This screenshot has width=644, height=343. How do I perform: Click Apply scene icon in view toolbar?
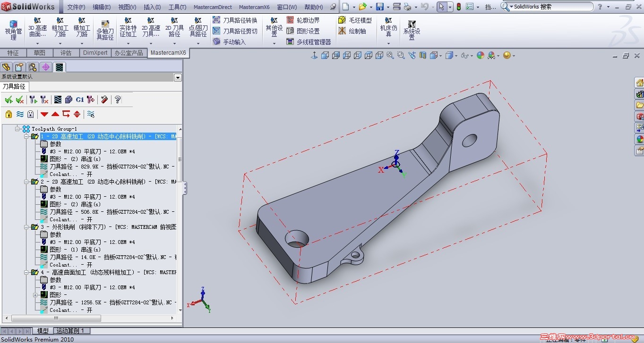tap(492, 56)
